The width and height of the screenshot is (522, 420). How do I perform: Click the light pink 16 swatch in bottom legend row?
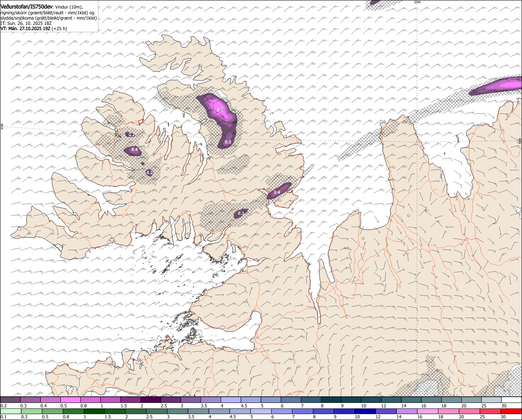[x=428, y=411]
